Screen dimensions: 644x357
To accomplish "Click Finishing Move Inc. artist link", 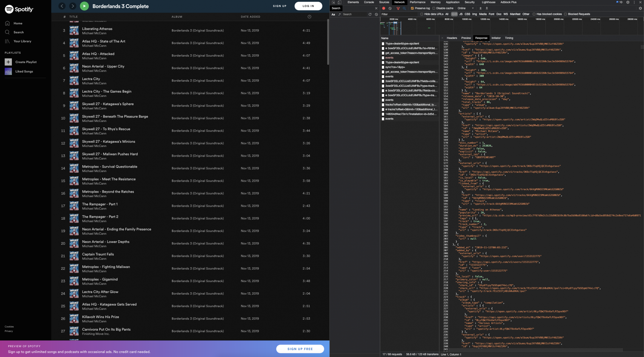I will 96,334.
